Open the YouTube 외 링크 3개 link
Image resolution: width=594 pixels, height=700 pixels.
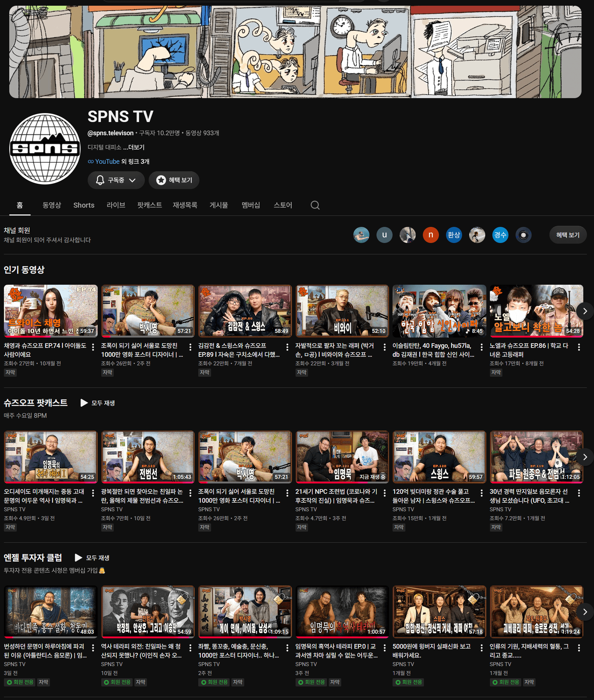[119, 161]
